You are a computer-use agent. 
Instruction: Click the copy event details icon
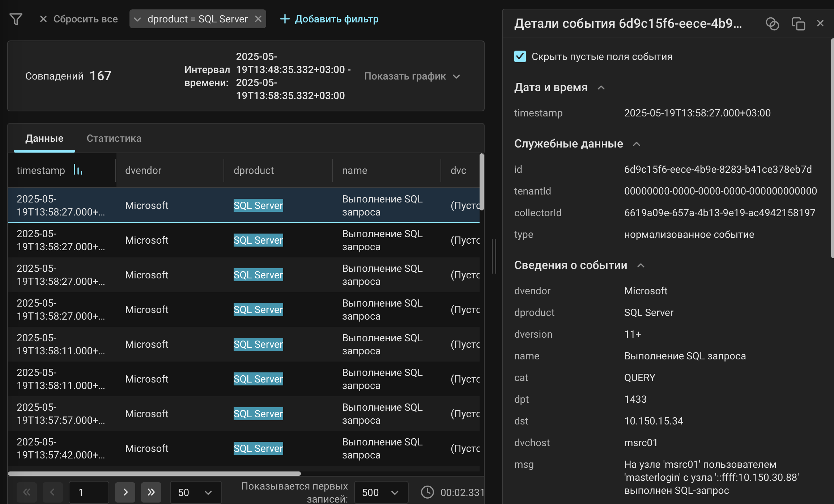pyautogui.click(x=798, y=24)
